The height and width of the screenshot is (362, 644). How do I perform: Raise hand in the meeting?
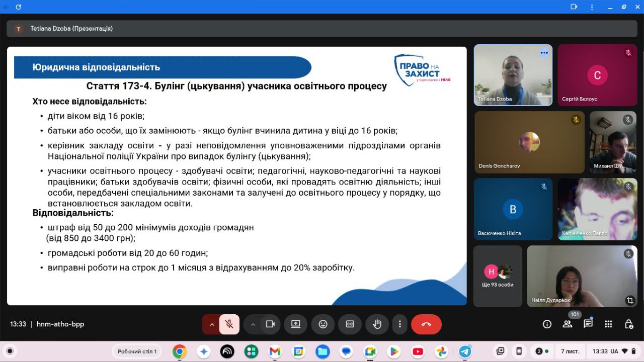pos(376,324)
